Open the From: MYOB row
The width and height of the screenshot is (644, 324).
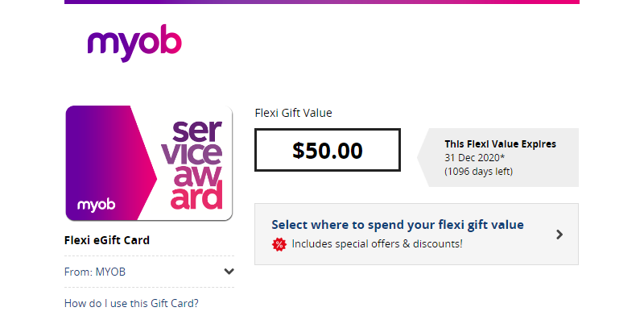pos(149,272)
